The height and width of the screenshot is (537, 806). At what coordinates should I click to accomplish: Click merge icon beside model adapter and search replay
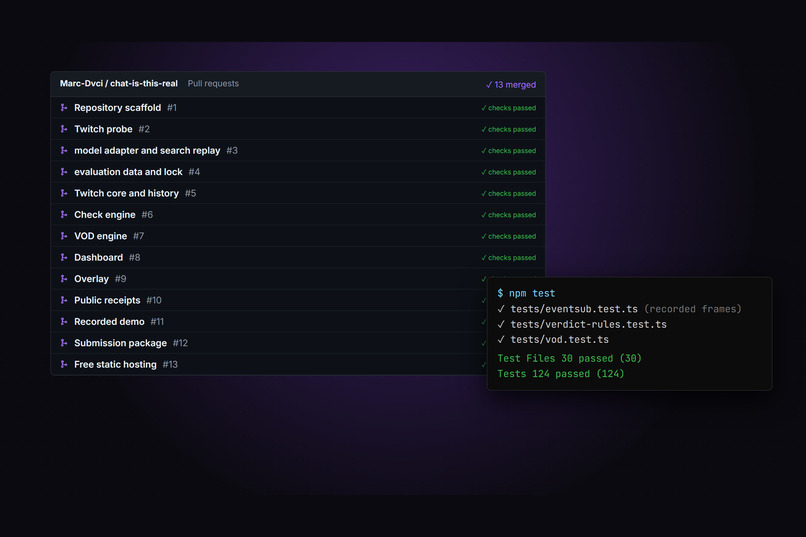pyautogui.click(x=64, y=151)
